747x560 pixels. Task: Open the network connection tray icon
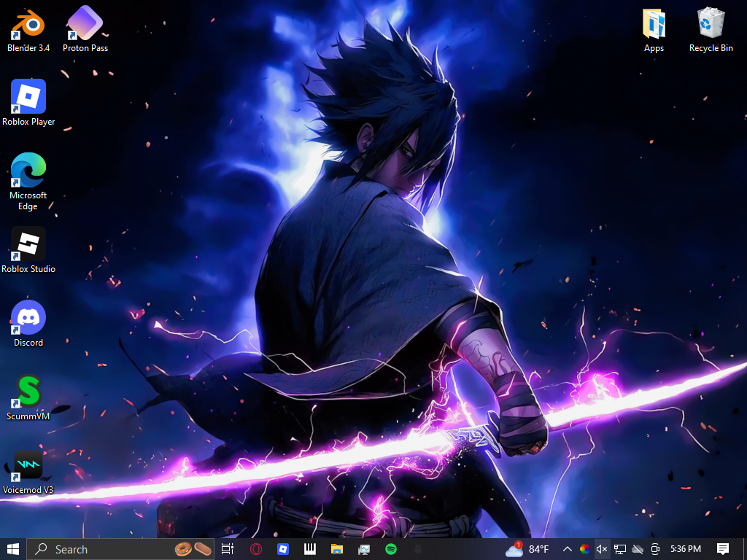tap(620, 549)
